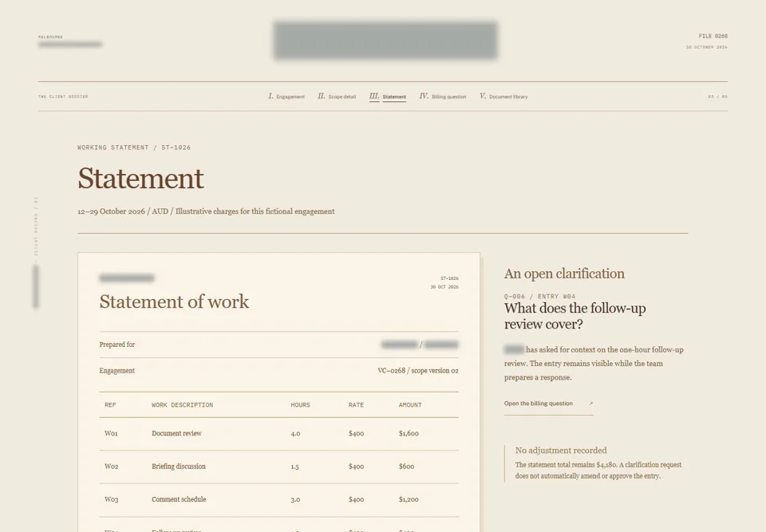Click the "Statement of work" card title
The image size is (766, 532).
[174, 301]
